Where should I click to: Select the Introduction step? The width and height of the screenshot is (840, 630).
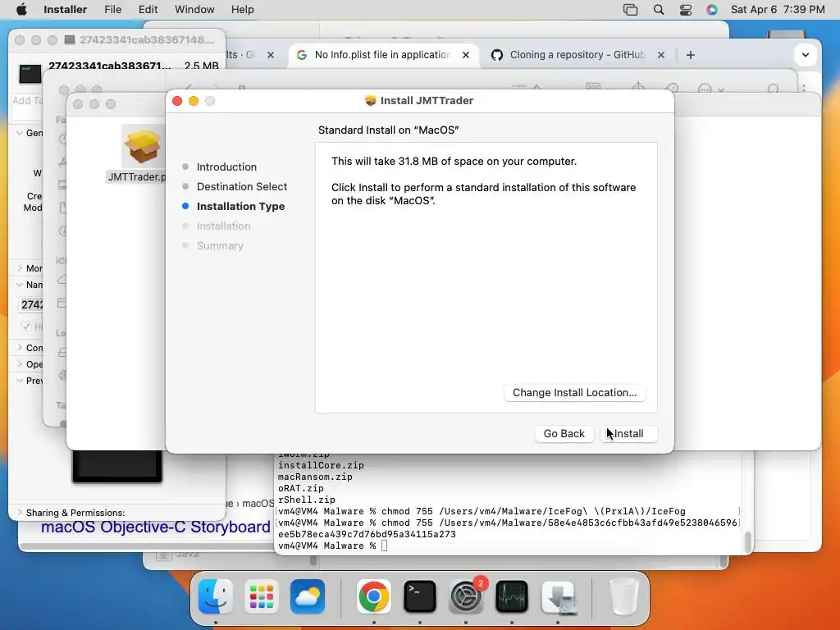226,167
